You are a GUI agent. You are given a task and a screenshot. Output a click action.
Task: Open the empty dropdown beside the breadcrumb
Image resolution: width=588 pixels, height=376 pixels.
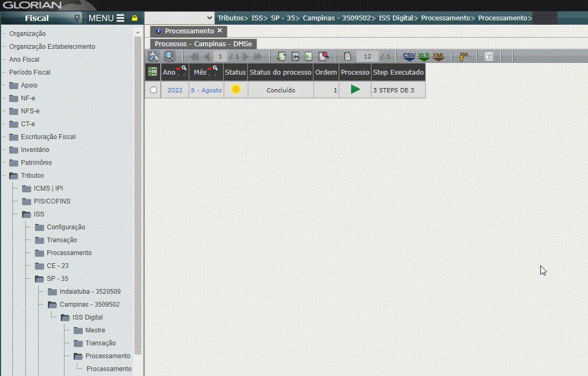click(x=180, y=18)
